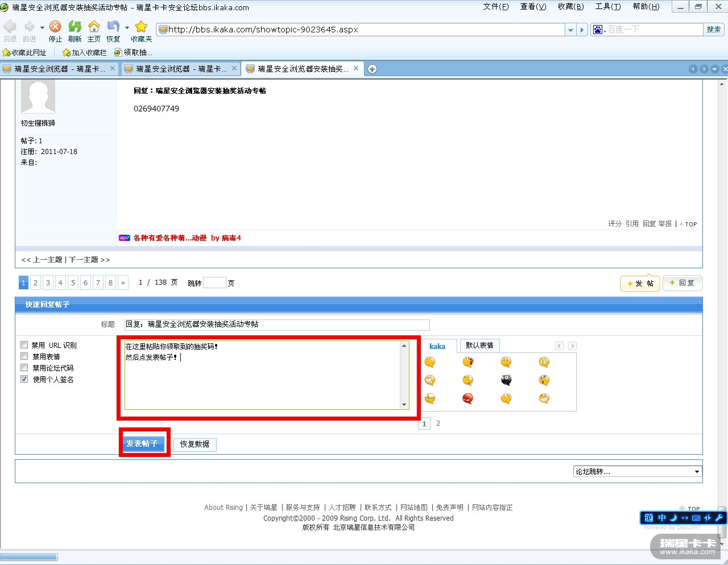Click the 发表帖子 submit button

point(142,443)
